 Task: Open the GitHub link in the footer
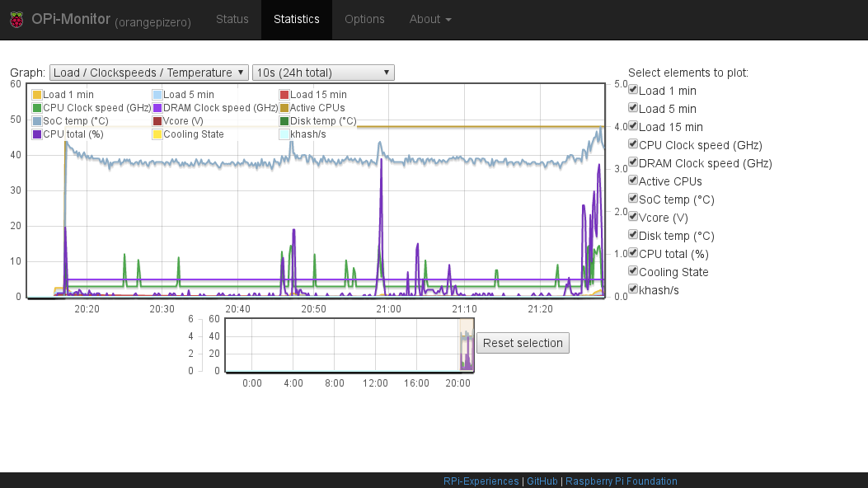(x=542, y=481)
